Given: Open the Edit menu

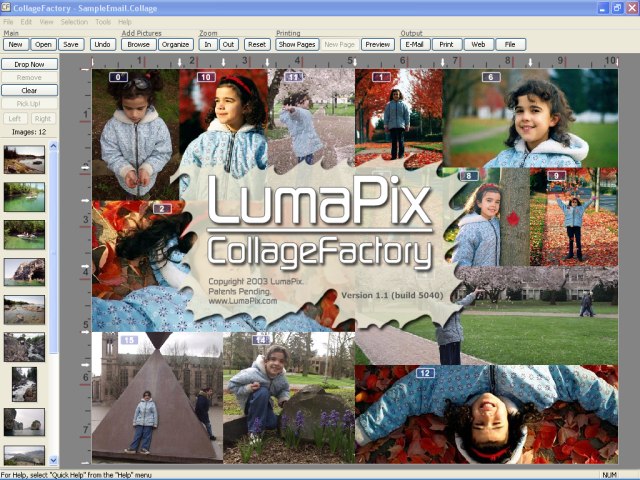Looking at the screenshot, I should [26, 22].
